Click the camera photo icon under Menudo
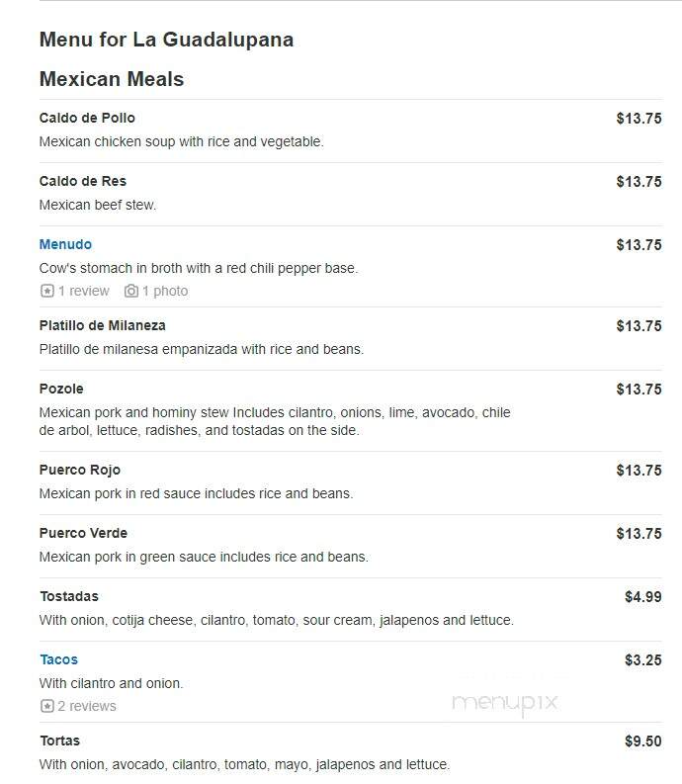 [131, 291]
